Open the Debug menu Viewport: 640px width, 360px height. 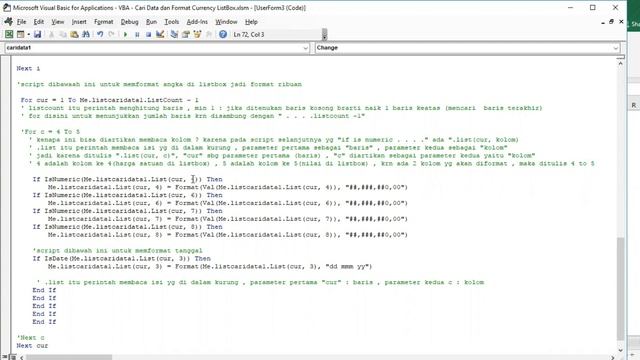129,22
